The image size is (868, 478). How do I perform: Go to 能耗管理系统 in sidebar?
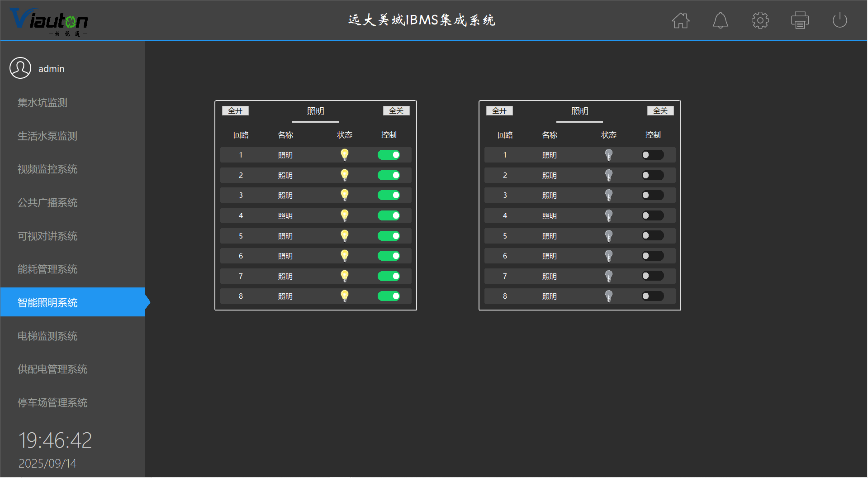(x=47, y=269)
